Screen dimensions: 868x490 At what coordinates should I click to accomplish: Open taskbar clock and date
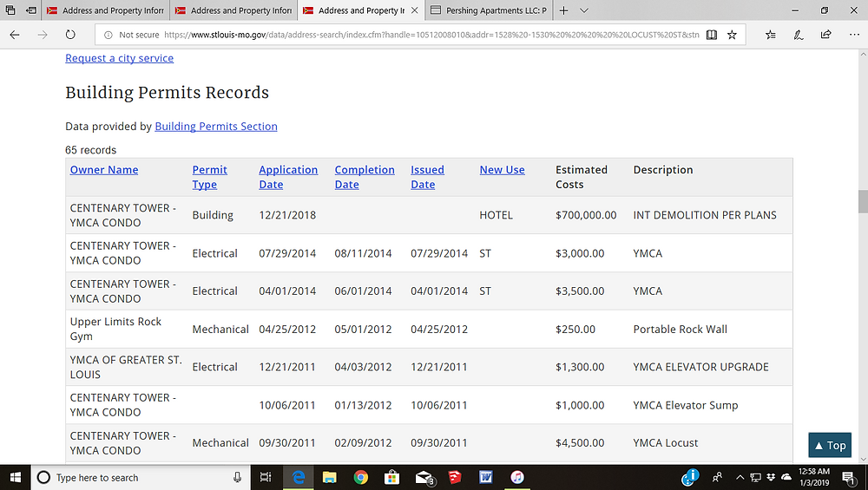[814, 477]
